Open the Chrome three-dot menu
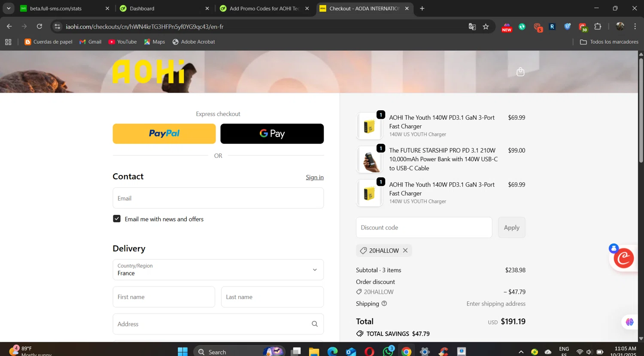644x356 pixels. (635, 27)
